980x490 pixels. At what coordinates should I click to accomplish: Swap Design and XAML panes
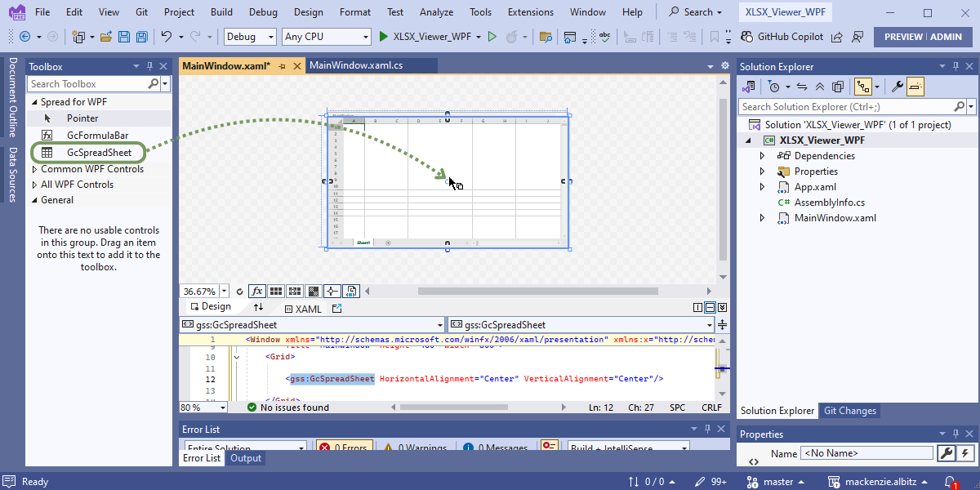click(x=259, y=308)
